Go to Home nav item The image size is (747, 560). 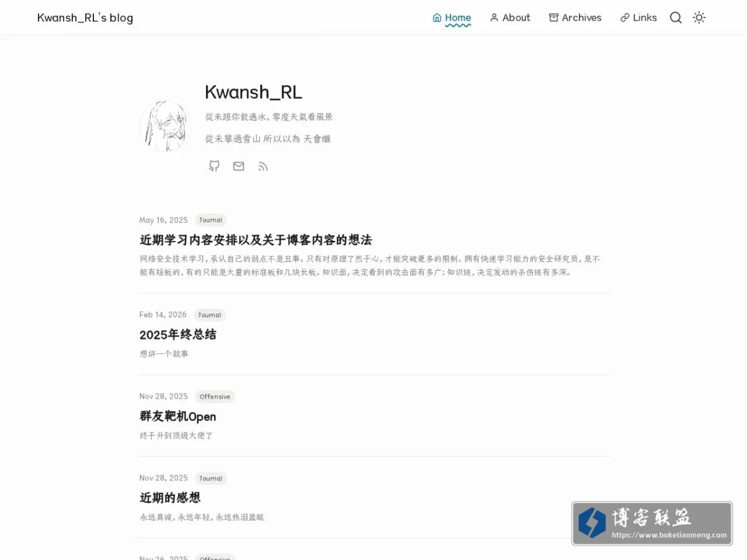452,17
